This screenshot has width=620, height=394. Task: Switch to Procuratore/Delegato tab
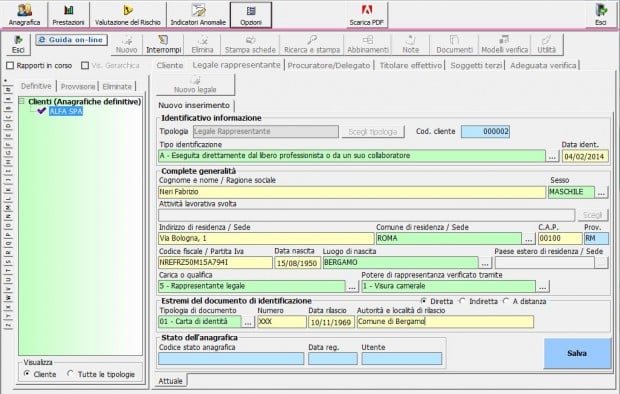(x=329, y=65)
